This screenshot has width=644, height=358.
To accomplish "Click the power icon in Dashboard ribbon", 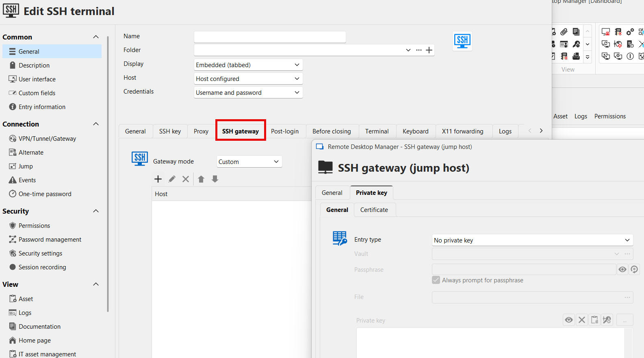I will (630, 56).
